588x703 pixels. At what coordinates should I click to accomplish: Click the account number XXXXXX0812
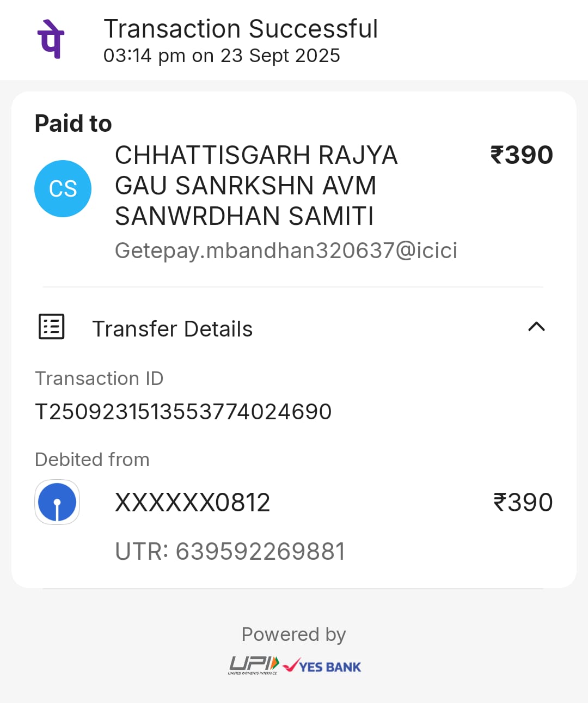point(192,503)
